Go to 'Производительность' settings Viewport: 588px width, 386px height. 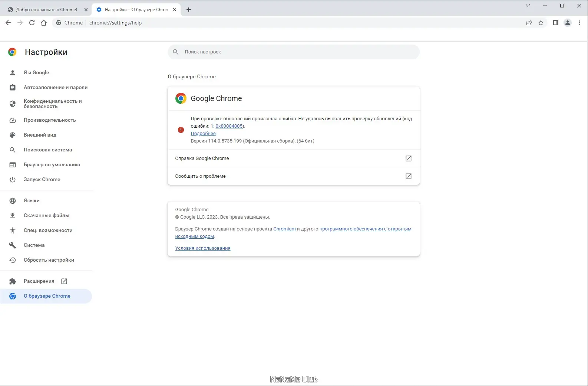coord(46,120)
